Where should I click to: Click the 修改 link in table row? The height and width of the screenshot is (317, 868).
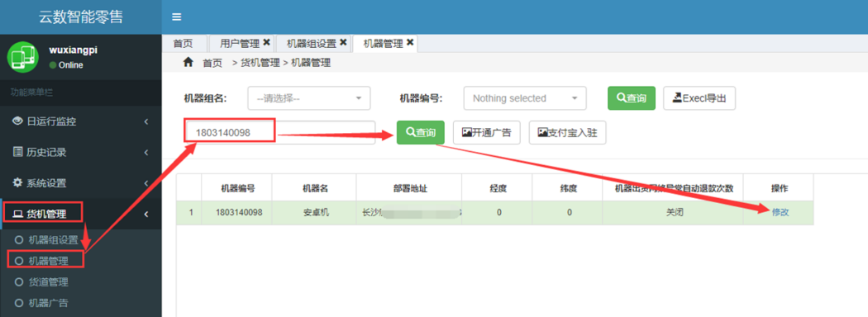[x=780, y=212]
